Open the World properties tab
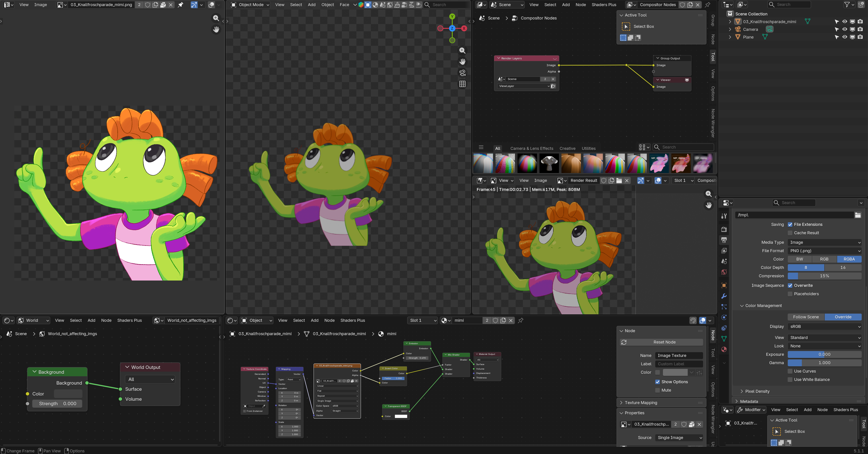Image resolution: width=868 pixels, height=454 pixels. (724, 272)
